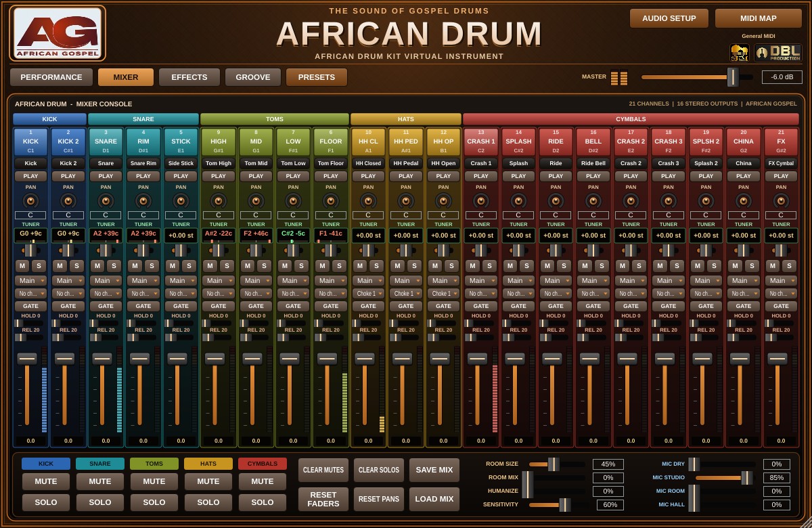The width and height of the screenshot is (812, 528).
Task: Click the LOW tom channel pad header
Action: click(x=293, y=141)
